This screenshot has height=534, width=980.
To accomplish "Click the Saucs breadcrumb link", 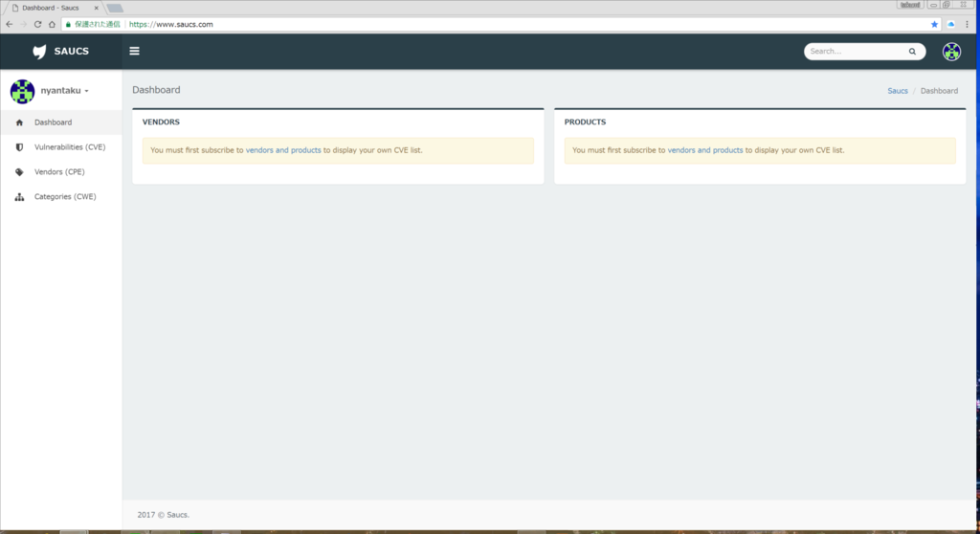I will point(898,91).
